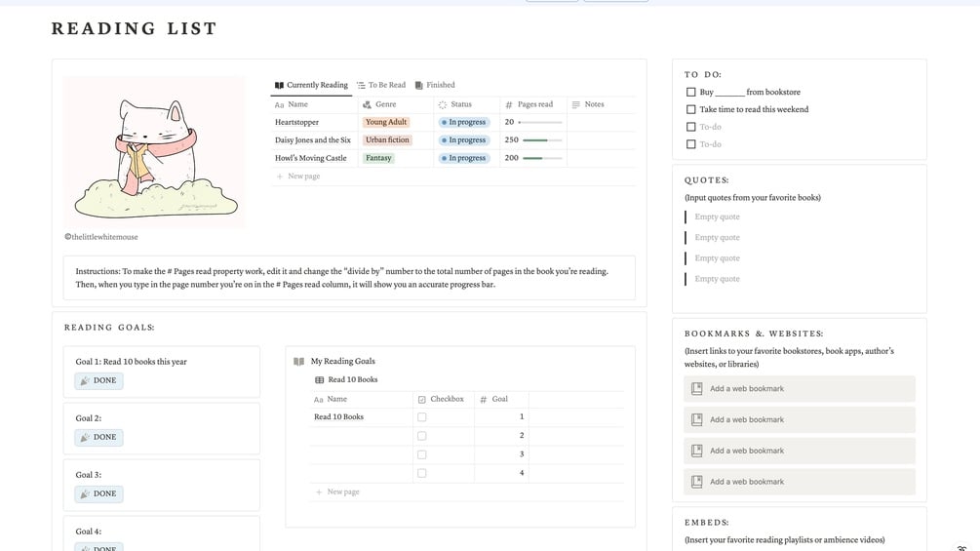Viewport: 980px width, 551px height.
Task: Select the Young Adult genre tag
Action: (385, 123)
